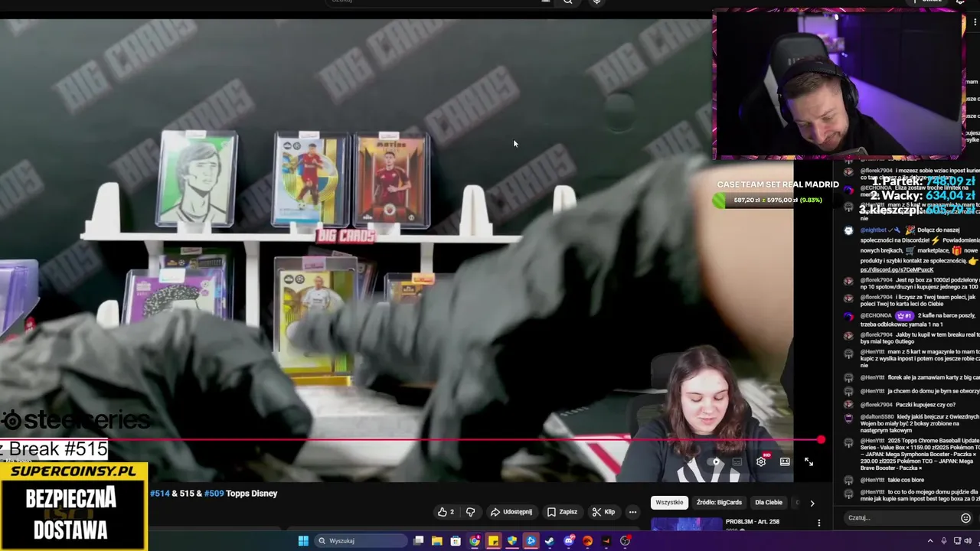Open options for PRO8L3M video

(818, 523)
